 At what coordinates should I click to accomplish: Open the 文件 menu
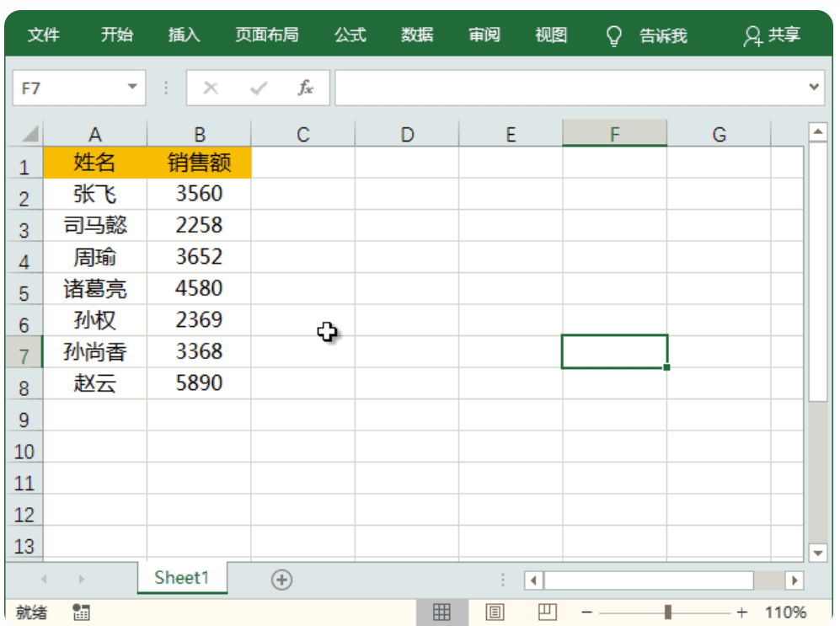(x=44, y=35)
